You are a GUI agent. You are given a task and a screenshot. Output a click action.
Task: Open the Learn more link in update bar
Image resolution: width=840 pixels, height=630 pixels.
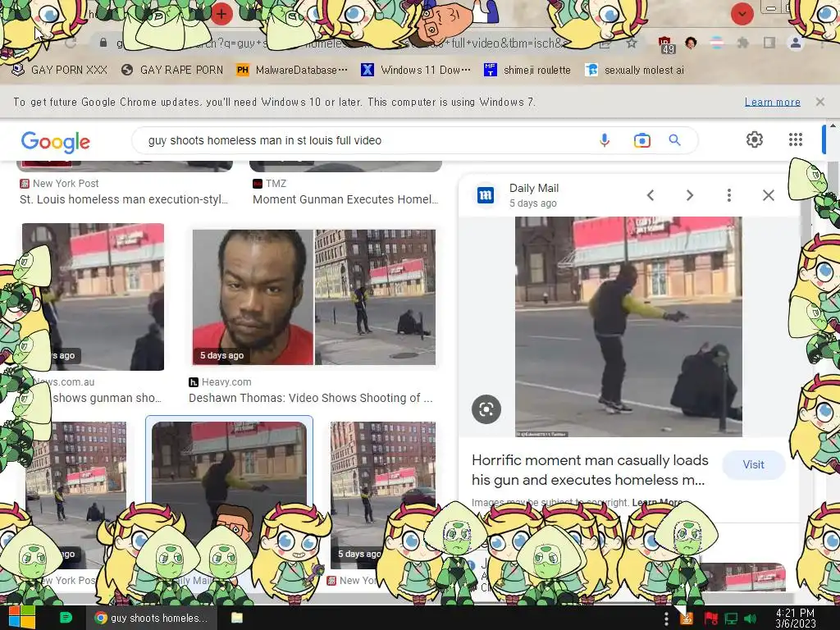(772, 102)
